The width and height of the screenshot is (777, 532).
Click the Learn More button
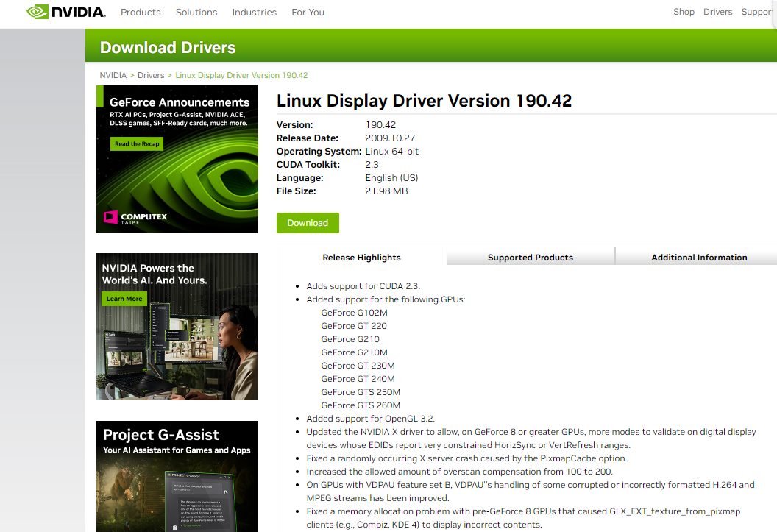tap(124, 299)
